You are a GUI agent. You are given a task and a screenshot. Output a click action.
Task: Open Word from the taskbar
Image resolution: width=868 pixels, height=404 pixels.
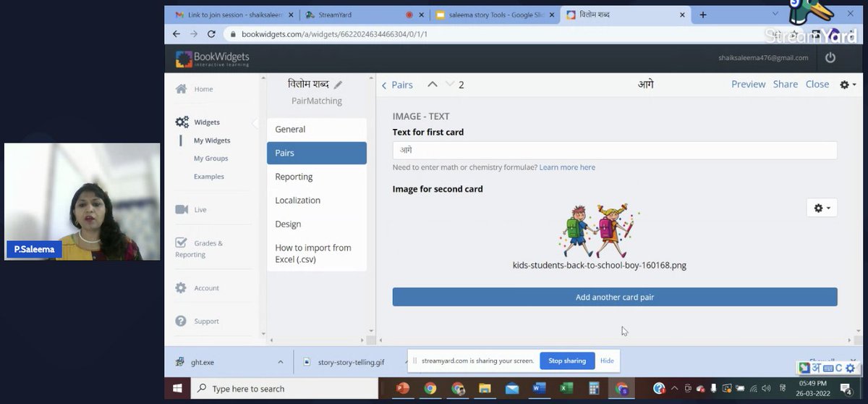(x=540, y=389)
